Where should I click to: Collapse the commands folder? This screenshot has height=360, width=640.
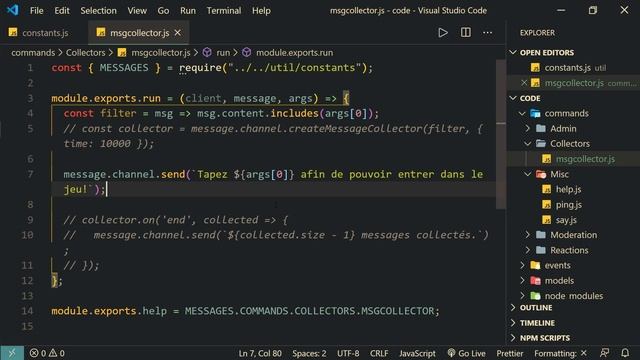[x=522, y=113]
